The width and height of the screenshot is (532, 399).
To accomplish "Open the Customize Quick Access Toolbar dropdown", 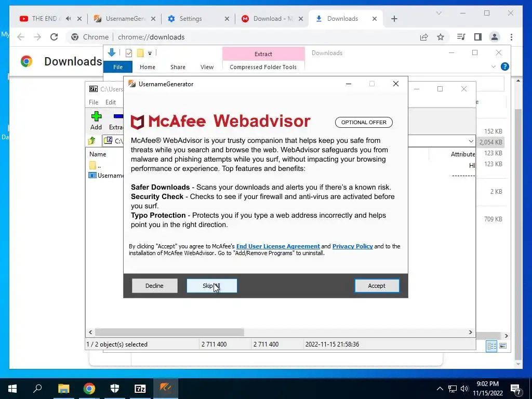I will click(150, 54).
